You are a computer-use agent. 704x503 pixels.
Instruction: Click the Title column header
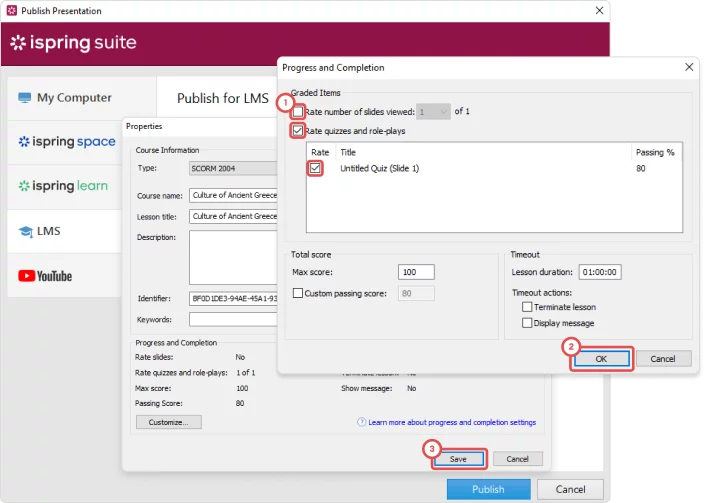click(x=348, y=152)
